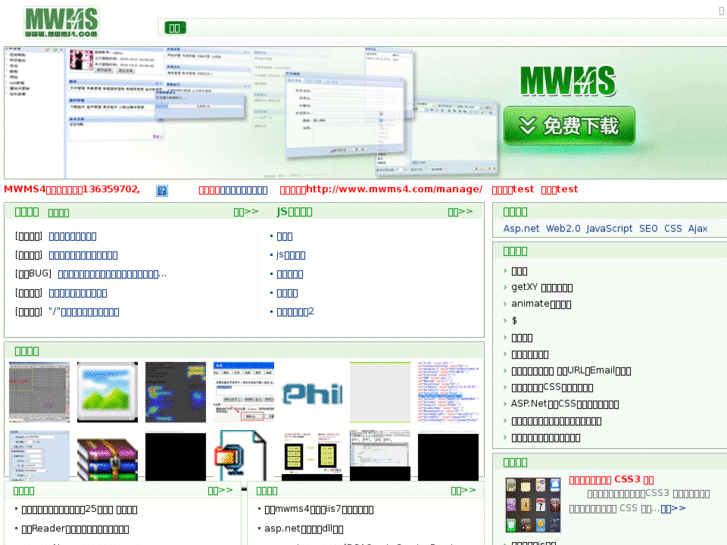Open the article in the [BUG] row

112,274
